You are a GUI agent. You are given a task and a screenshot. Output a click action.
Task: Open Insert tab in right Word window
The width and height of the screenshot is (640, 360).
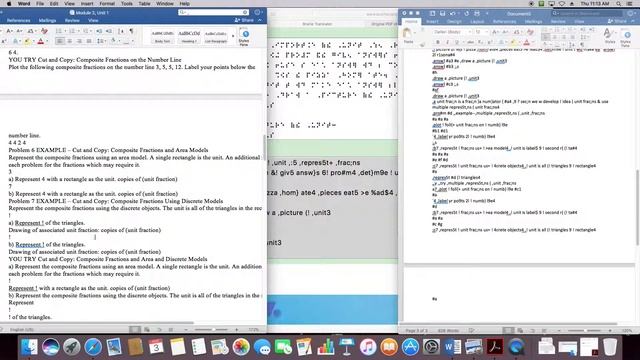(x=432, y=22)
